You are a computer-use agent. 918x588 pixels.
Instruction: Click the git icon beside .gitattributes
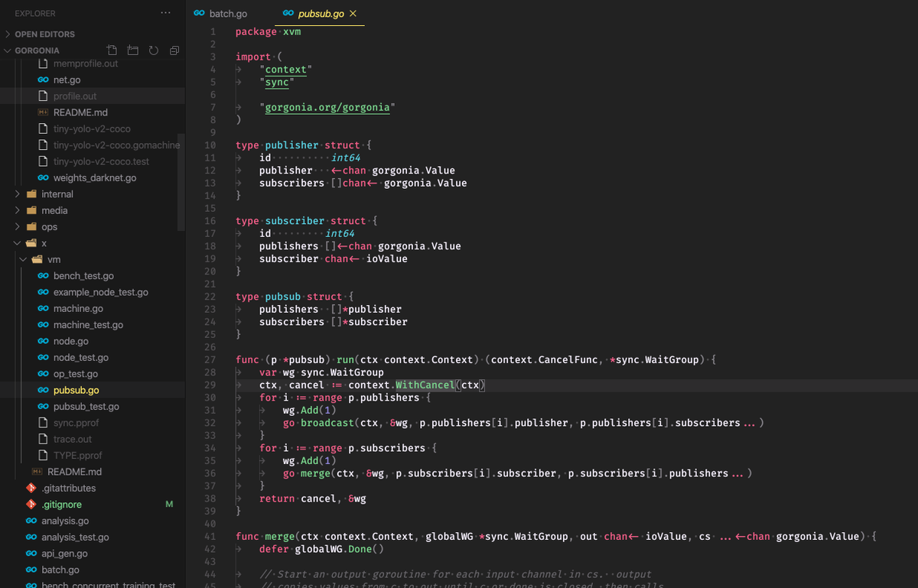[x=32, y=488]
